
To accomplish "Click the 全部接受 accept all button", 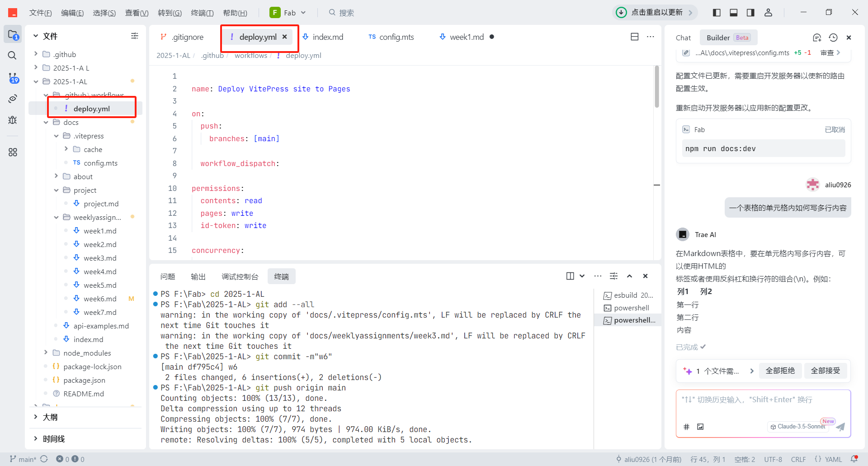I will click(x=825, y=371).
